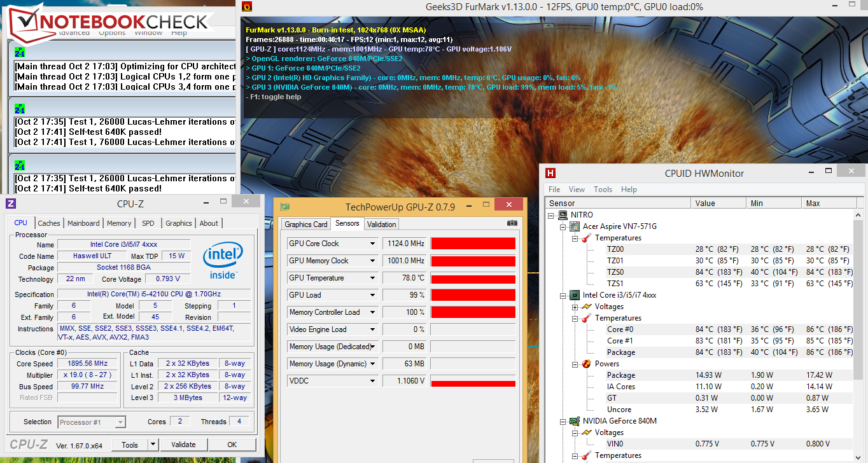Open the Validation tab in GPU-Z

point(381,225)
